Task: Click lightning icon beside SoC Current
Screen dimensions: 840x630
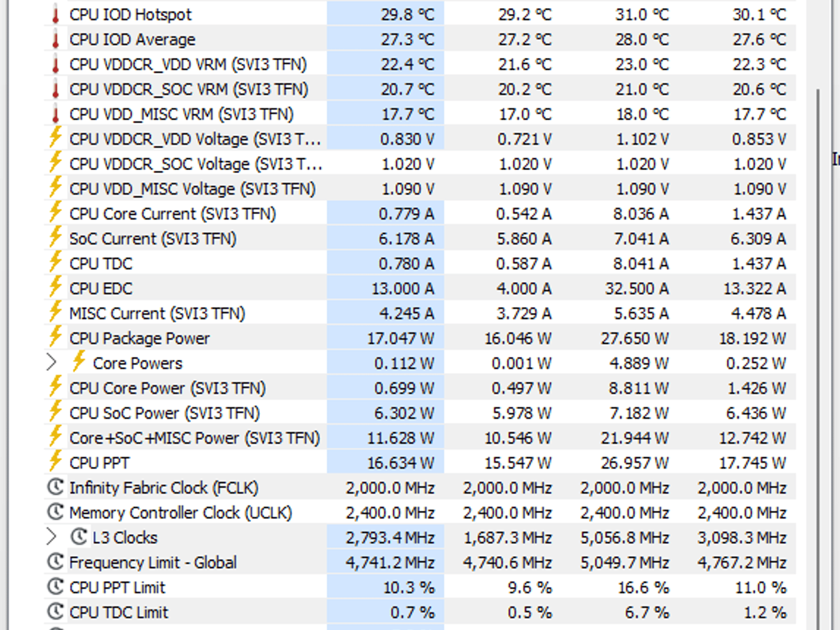Action: (x=55, y=237)
